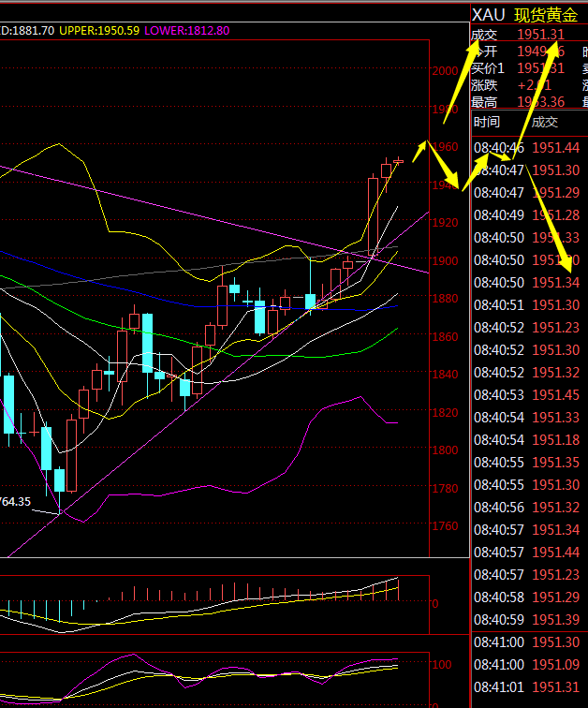Click the 买价1 quote label

click(x=488, y=68)
